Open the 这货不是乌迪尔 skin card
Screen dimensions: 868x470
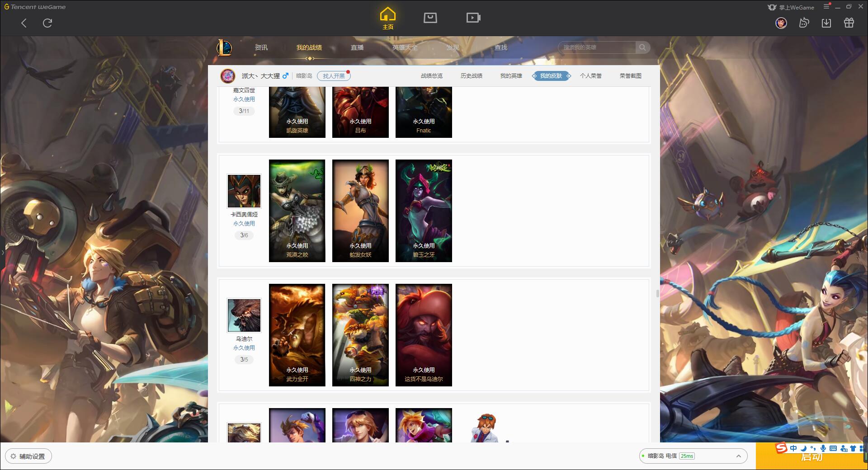[x=424, y=335]
